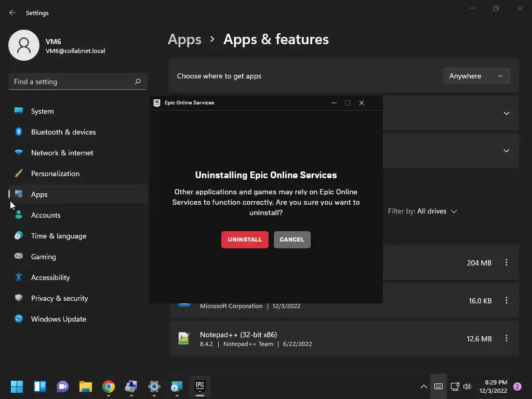Click the Accessibility figure icon
The image size is (532, 399).
pos(19,277)
